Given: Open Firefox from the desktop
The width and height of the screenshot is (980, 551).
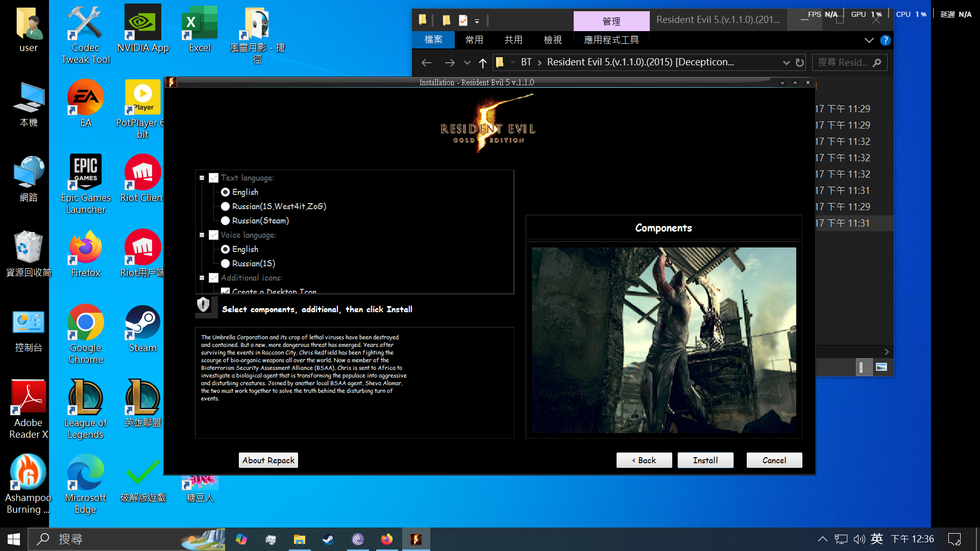Looking at the screenshot, I should tap(86, 254).
